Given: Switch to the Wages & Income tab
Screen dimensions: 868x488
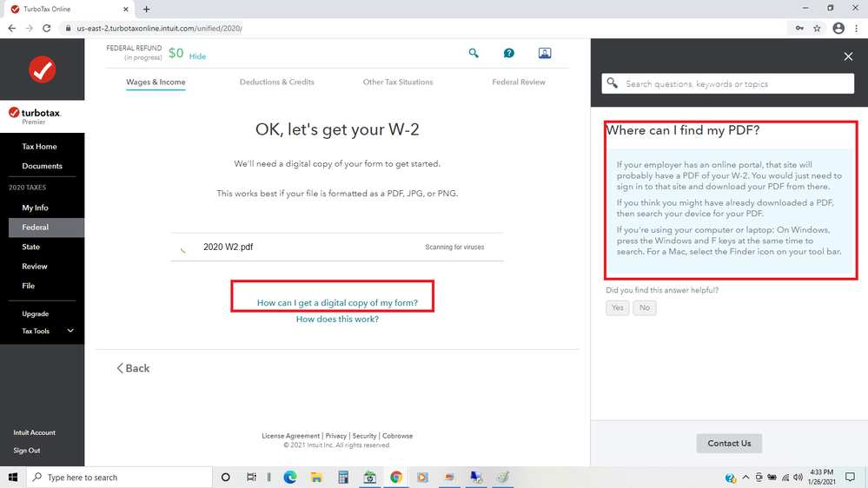Looking at the screenshot, I should [156, 82].
